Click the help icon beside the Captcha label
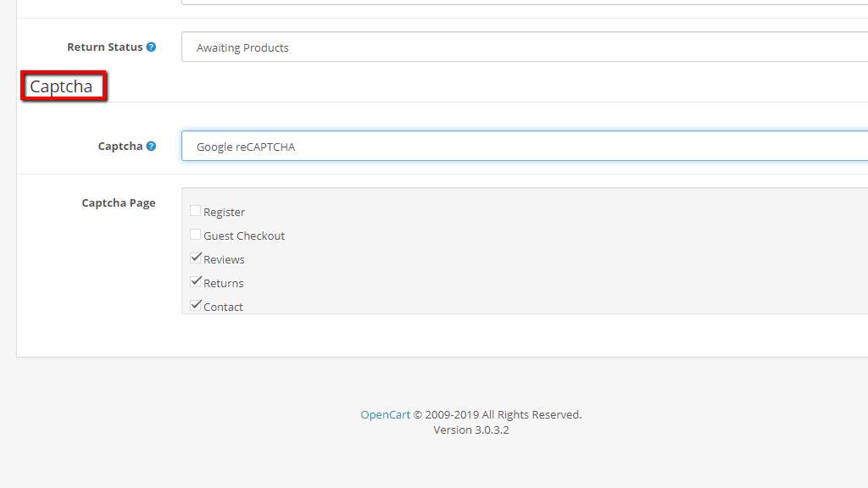The width and height of the screenshot is (868, 488). point(151,146)
